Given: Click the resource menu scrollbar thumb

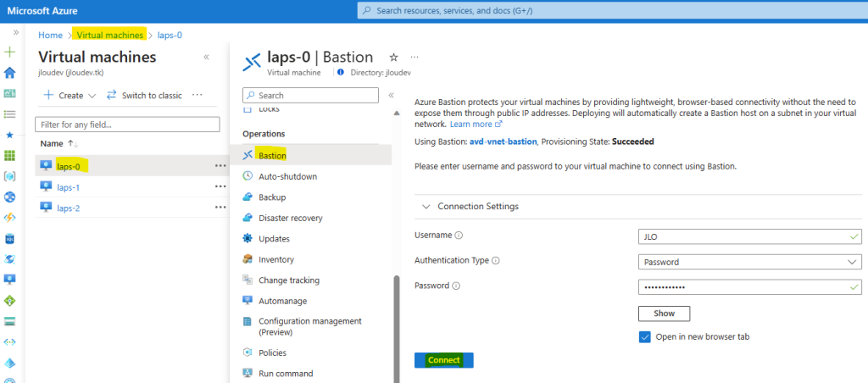Looking at the screenshot, I should (396, 330).
